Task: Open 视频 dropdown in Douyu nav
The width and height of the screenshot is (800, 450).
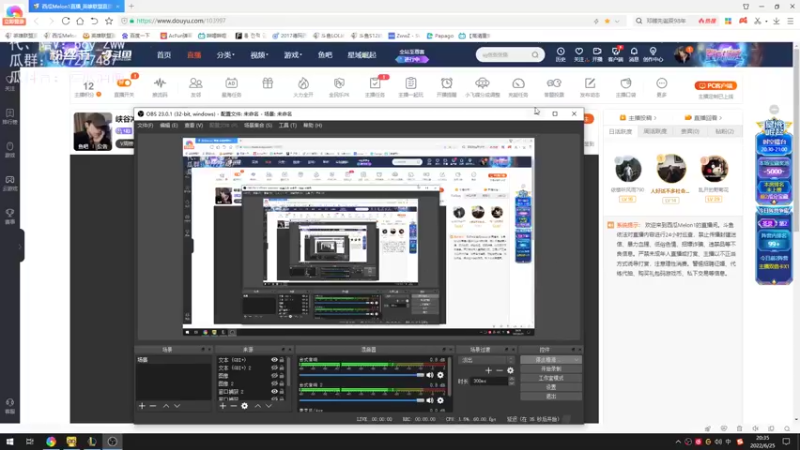Action: (x=259, y=55)
